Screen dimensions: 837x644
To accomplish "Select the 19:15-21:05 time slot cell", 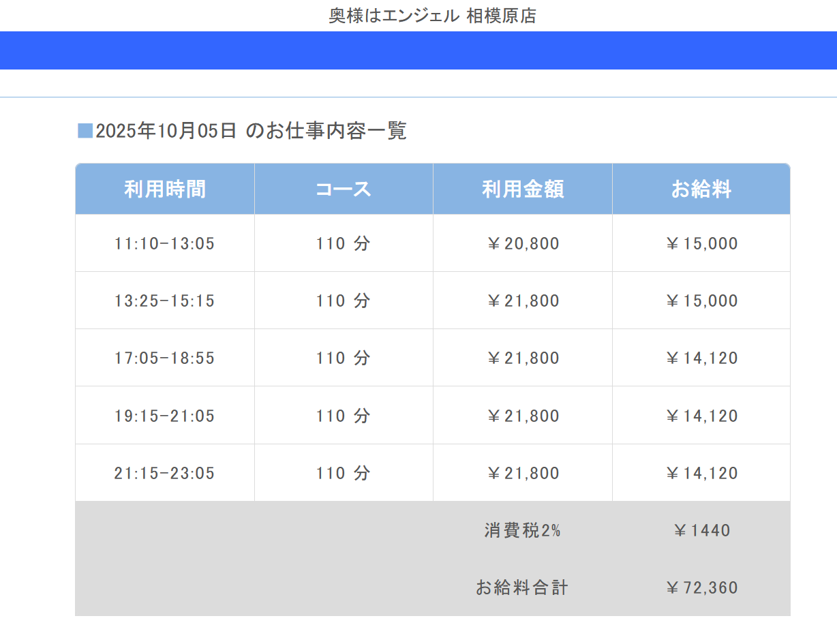I will (165, 416).
